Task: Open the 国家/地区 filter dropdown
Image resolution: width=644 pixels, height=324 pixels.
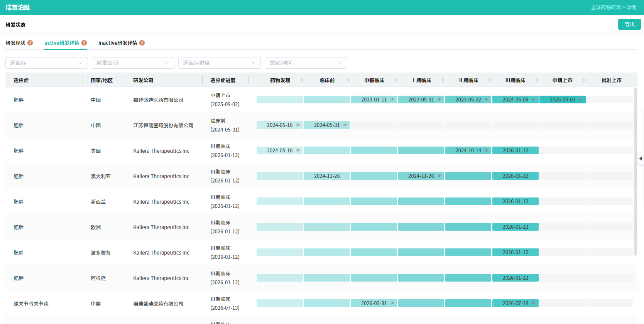Action: [306, 63]
